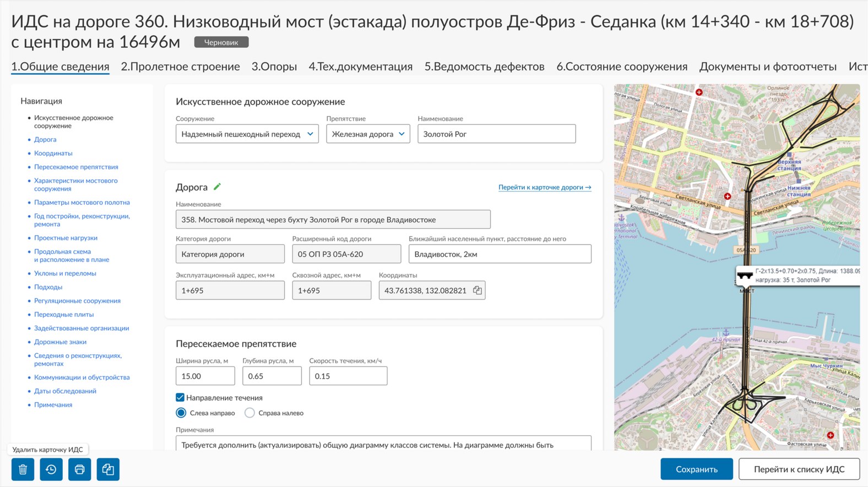Click the Ширина русла field with 15.00
The height and width of the screenshot is (487, 868).
(205, 376)
